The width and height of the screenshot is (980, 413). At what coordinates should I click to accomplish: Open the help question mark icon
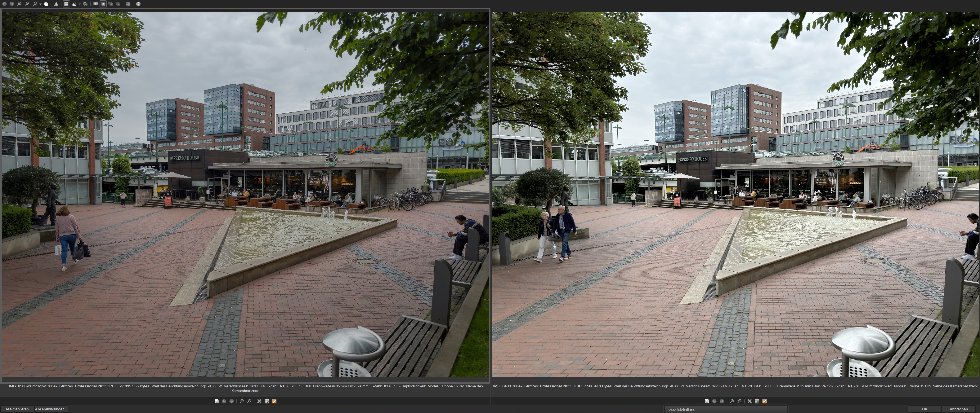point(138,4)
